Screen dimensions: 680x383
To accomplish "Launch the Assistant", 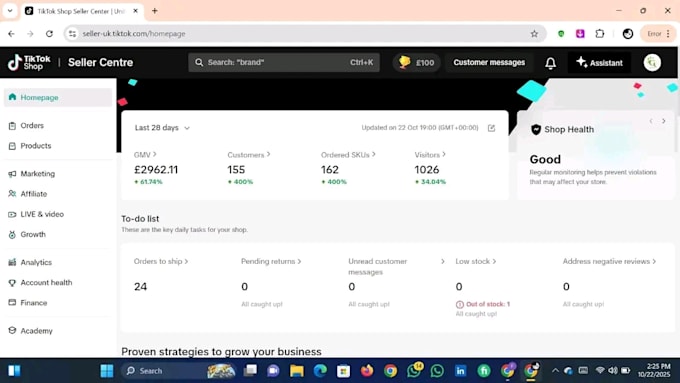I will point(599,62).
